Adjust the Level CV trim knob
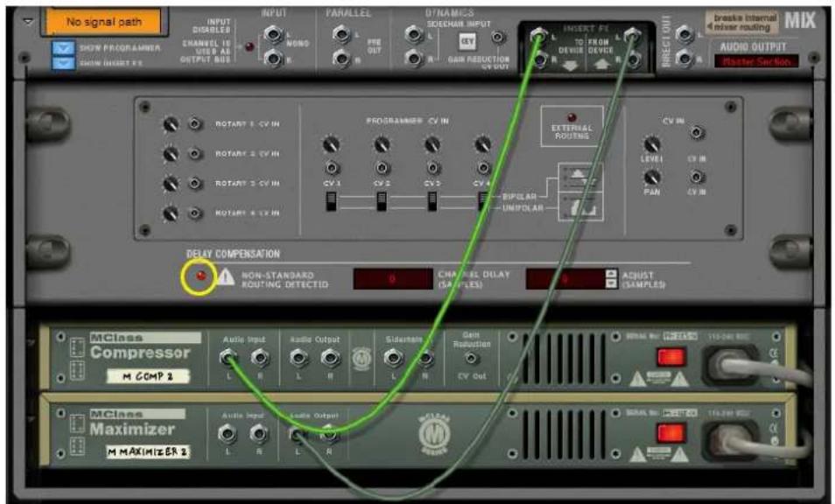The width and height of the screenshot is (835, 504). pyautogui.click(x=652, y=144)
